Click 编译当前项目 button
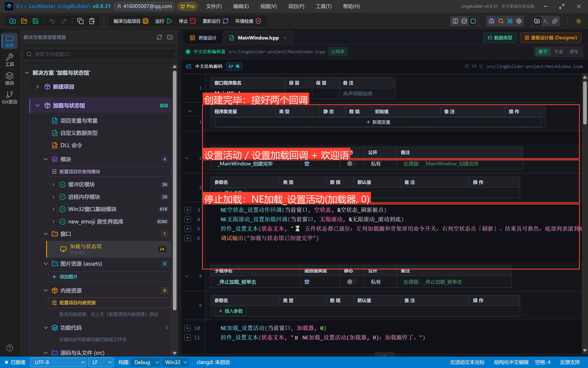Image resolution: width=588 pixels, height=368 pixels. 131,21
